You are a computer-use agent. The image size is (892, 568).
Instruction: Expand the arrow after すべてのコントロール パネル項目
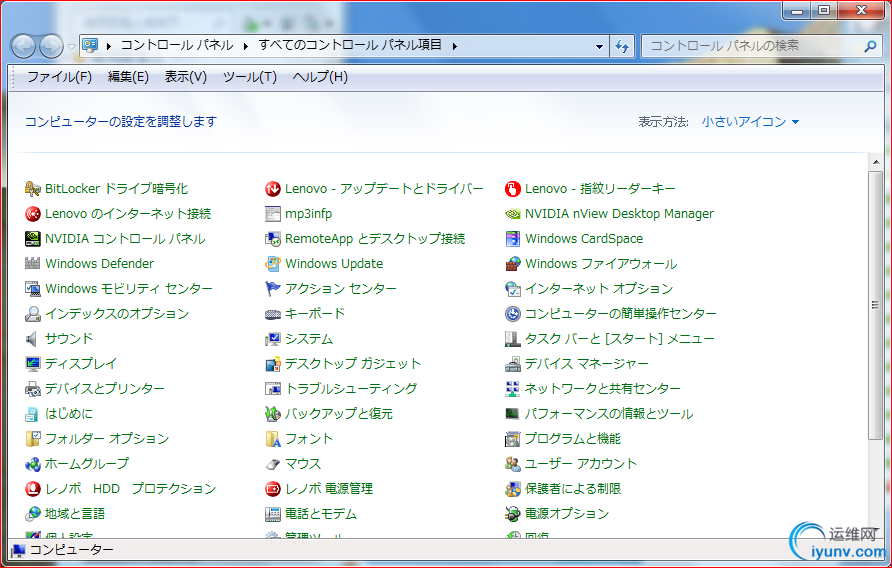[455, 46]
